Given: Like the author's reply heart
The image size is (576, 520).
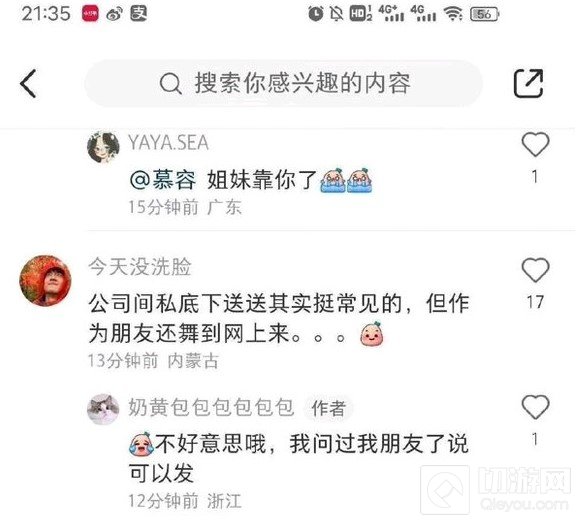Looking at the screenshot, I should pos(535,407).
